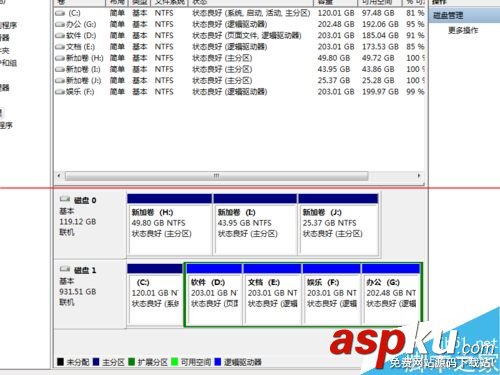Click the 磁盘 1 disk icon
This screenshot has height=375, width=500.
coord(65,269)
